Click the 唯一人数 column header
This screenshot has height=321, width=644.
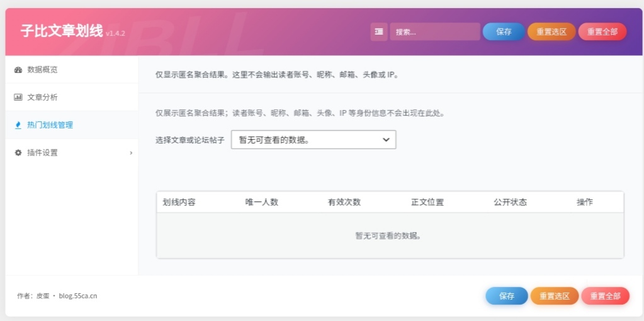(262, 203)
